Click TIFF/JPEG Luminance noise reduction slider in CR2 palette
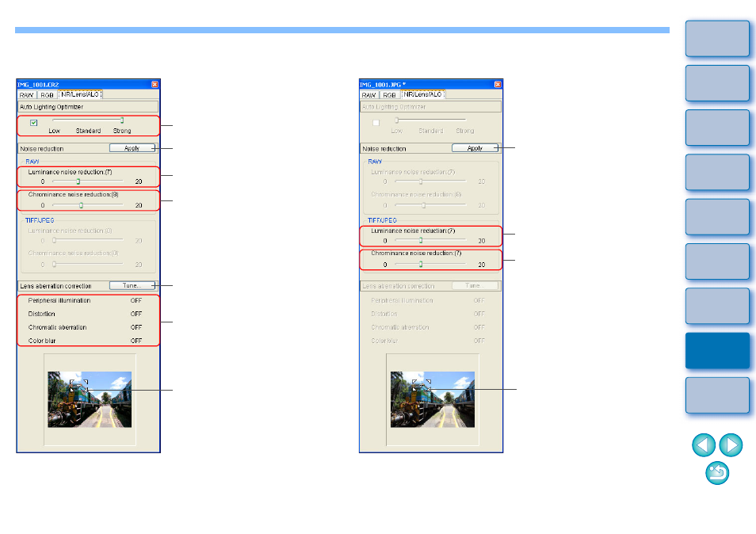This screenshot has height=534, width=756. [88, 240]
